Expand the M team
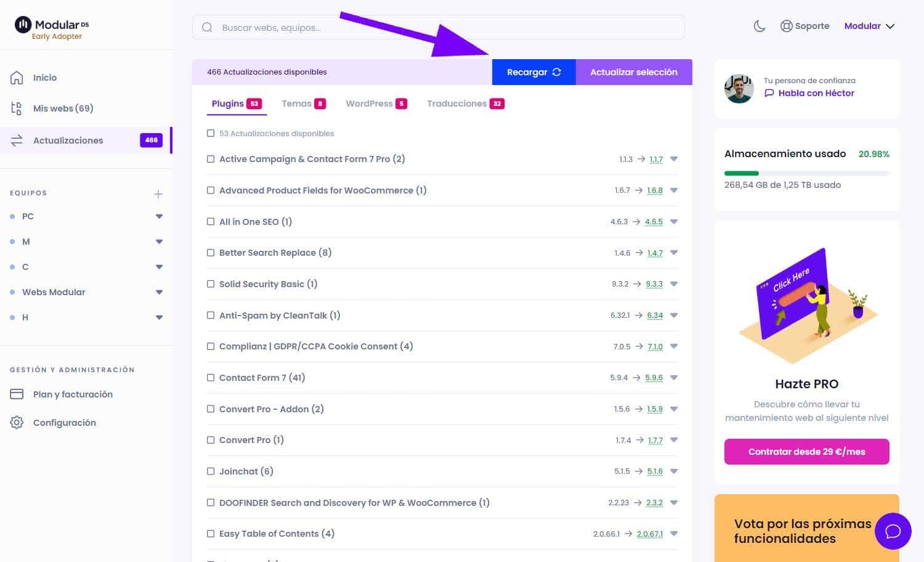Screen dimensions: 924x562 pyautogui.click(x=159, y=242)
